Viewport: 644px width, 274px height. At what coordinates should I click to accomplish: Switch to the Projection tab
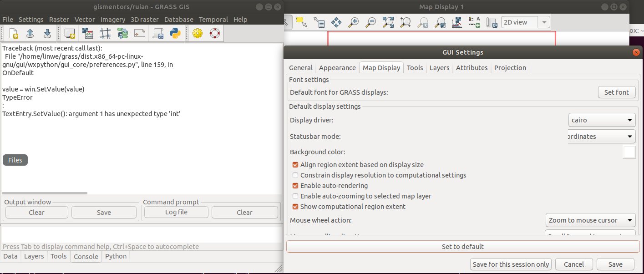pyautogui.click(x=510, y=67)
